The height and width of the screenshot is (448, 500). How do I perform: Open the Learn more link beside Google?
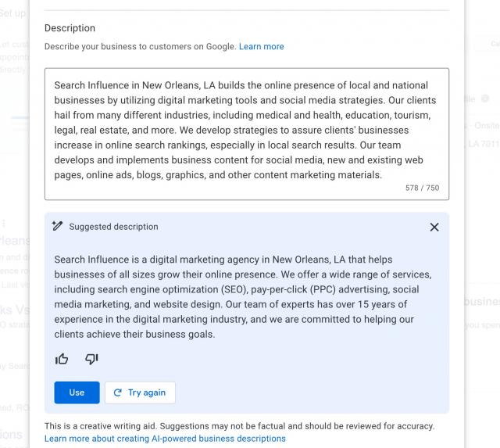click(262, 46)
